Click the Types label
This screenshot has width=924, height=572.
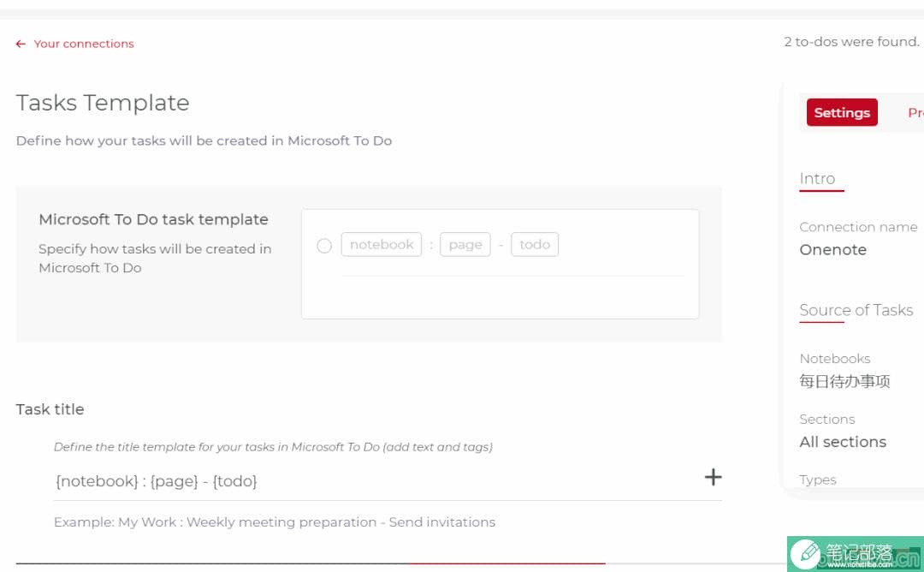click(x=817, y=480)
